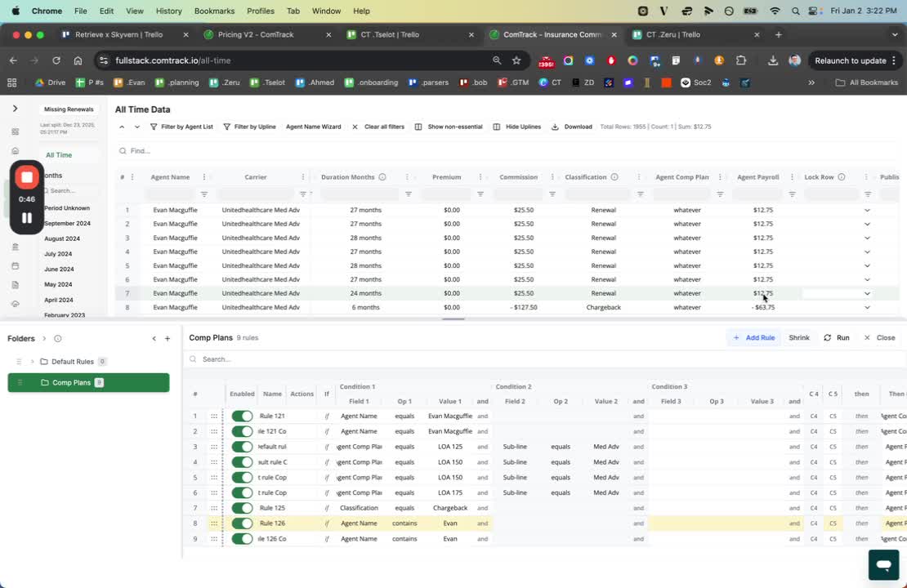This screenshot has width=907, height=588.
Task: Select September 2024 in months list
Action: (67, 223)
